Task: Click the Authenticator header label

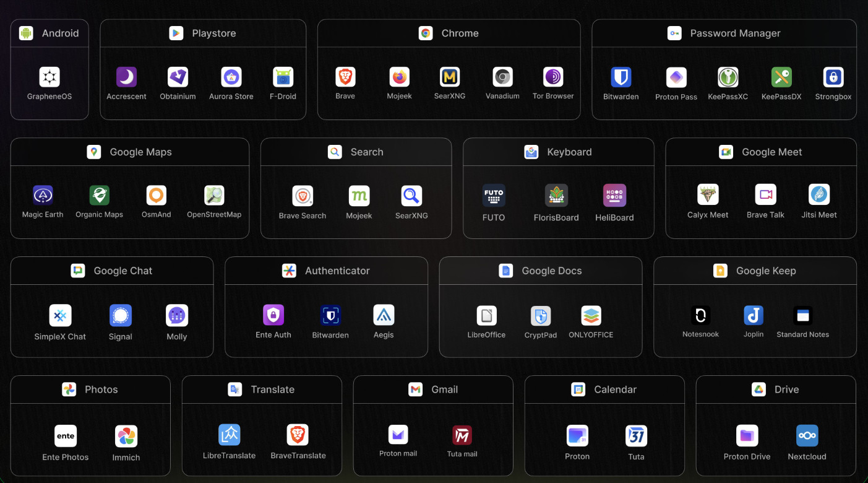Action: [x=337, y=271]
